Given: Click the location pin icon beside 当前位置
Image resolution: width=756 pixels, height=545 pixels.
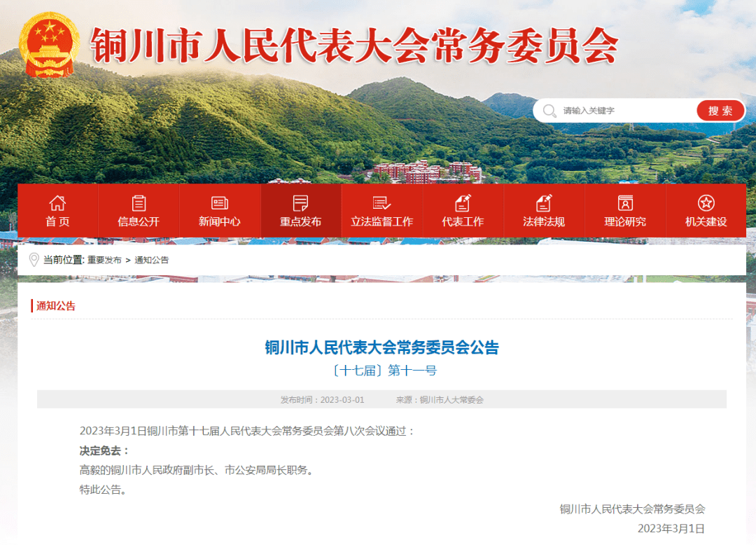Looking at the screenshot, I should [x=34, y=259].
